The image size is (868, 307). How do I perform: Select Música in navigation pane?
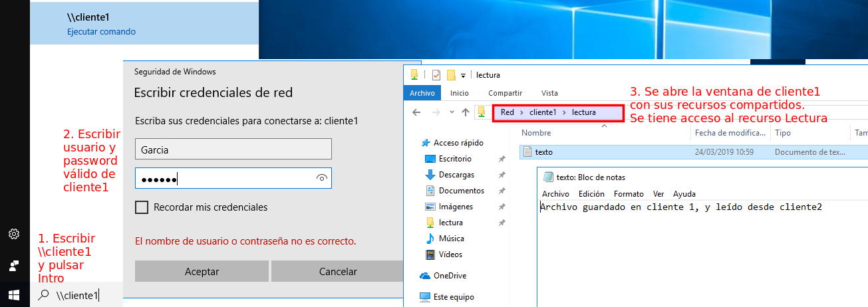[x=452, y=239]
